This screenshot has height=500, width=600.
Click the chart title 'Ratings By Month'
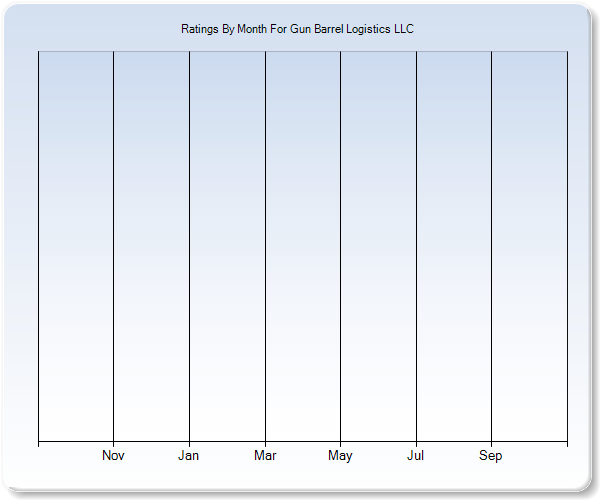(297, 29)
